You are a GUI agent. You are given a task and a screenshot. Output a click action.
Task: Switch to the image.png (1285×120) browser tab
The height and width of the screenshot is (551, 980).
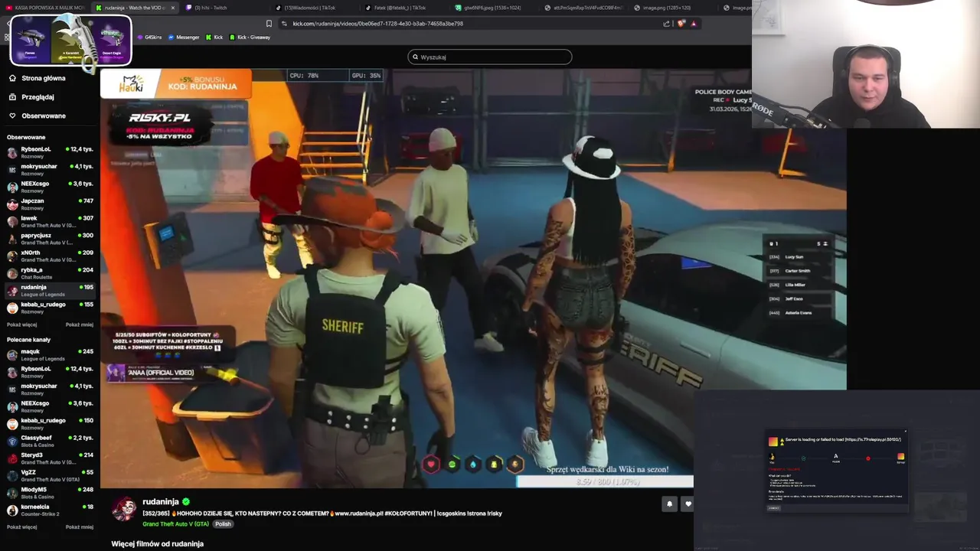(667, 8)
